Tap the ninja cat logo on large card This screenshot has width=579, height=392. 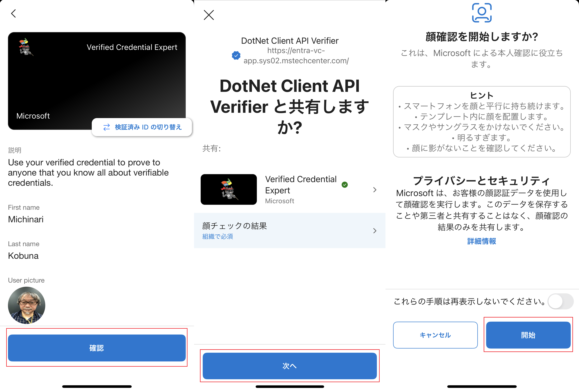[26, 47]
